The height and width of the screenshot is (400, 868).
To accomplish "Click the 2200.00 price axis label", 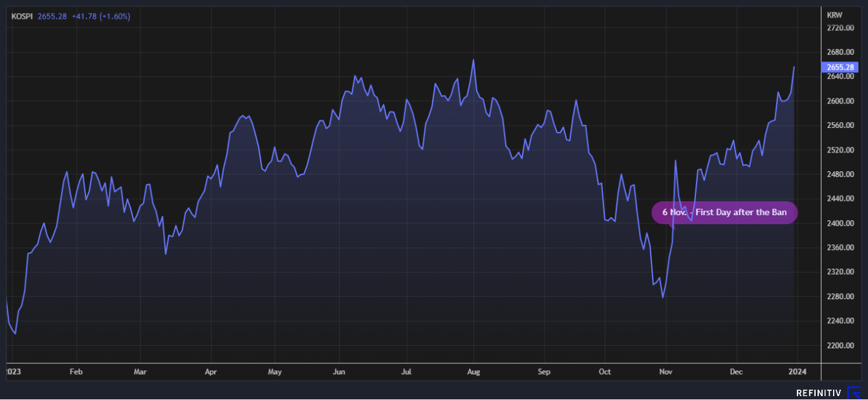I will [840, 346].
